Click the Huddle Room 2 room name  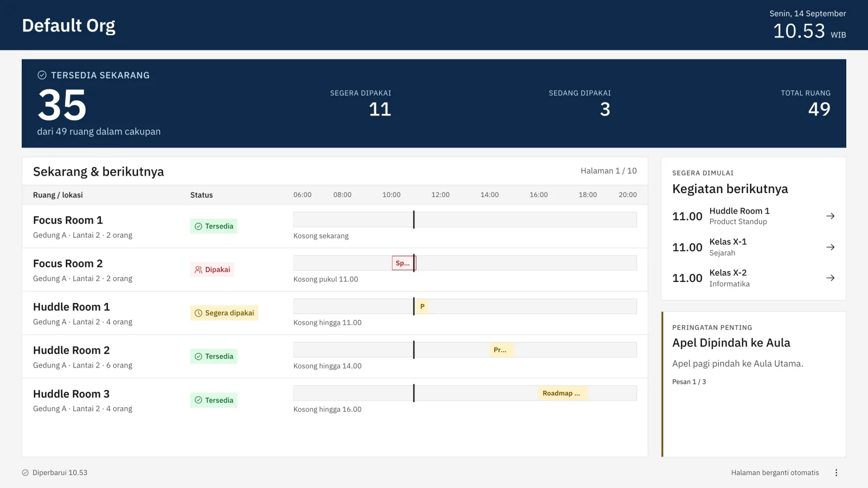pos(72,350)
